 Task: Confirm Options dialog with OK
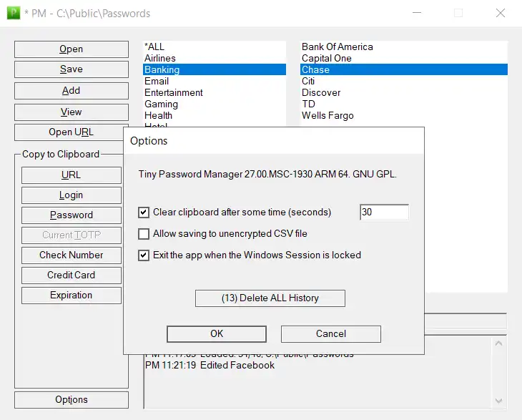(217, 333)
